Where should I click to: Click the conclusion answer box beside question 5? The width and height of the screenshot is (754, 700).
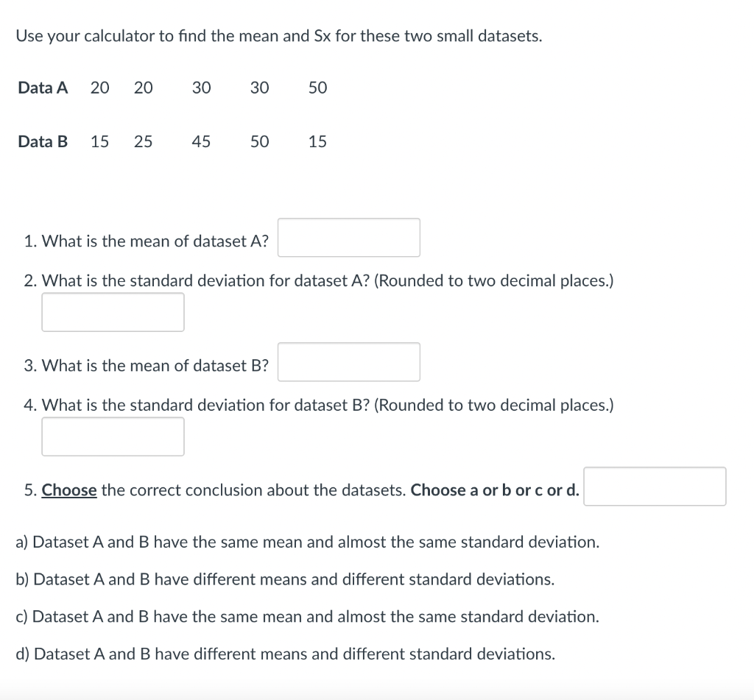[655, 487]
